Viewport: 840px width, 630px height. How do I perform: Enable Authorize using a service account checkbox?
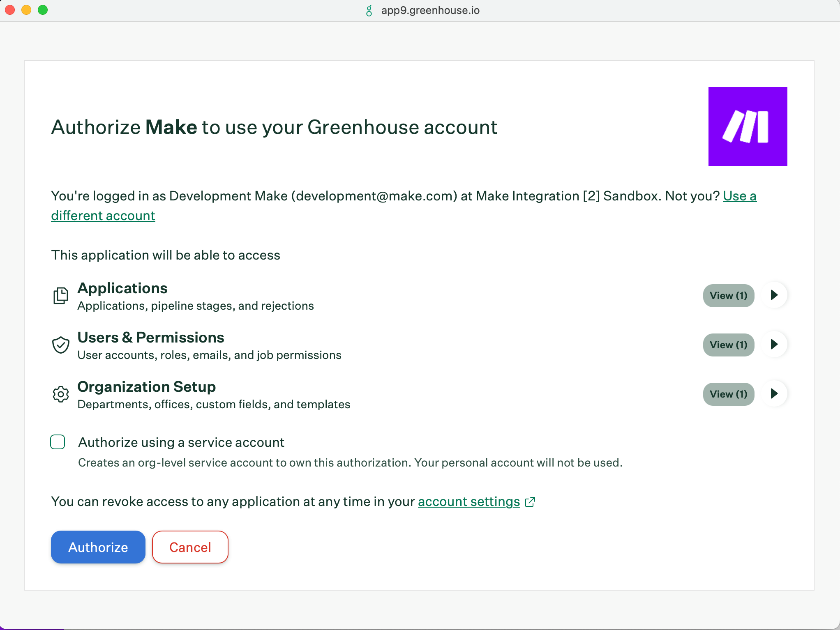click(x=58, y=442)
